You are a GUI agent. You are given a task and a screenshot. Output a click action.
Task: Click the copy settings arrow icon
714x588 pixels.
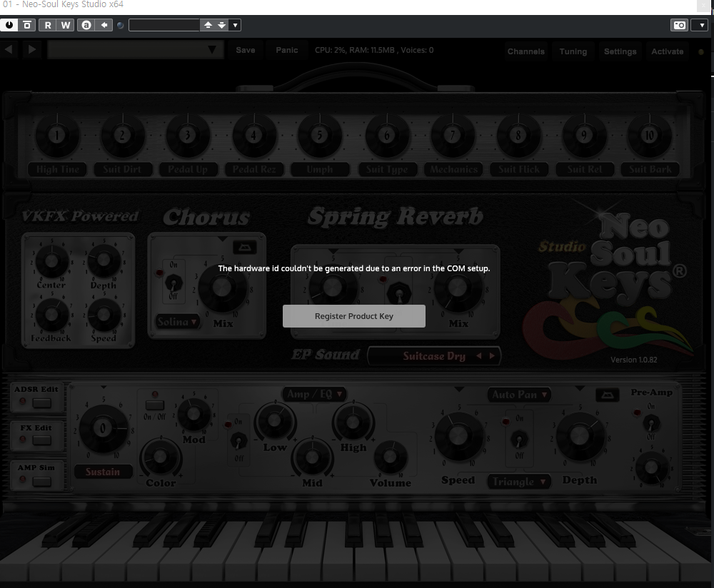104,25
